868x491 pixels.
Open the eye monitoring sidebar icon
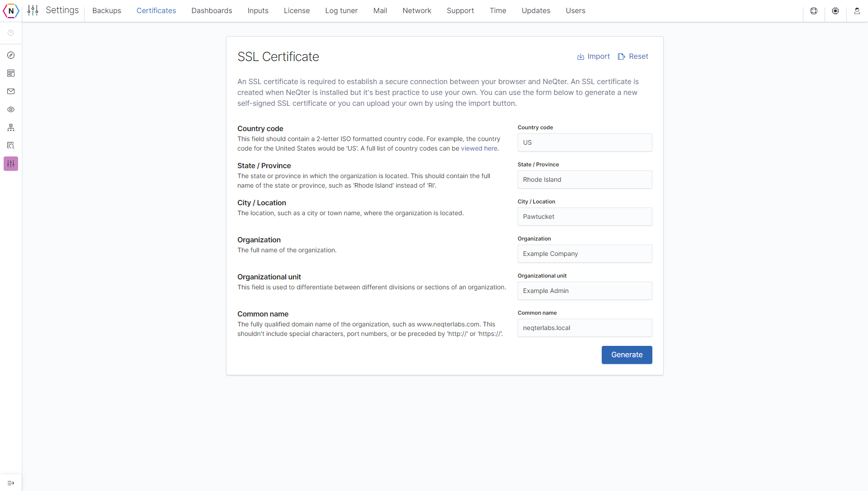[11, 109]
